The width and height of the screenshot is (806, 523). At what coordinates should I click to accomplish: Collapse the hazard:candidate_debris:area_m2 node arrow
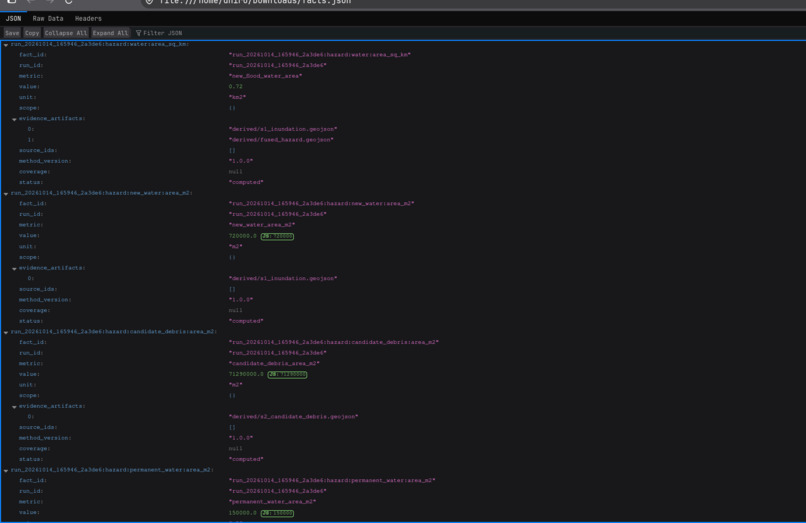tap(6, 332)
